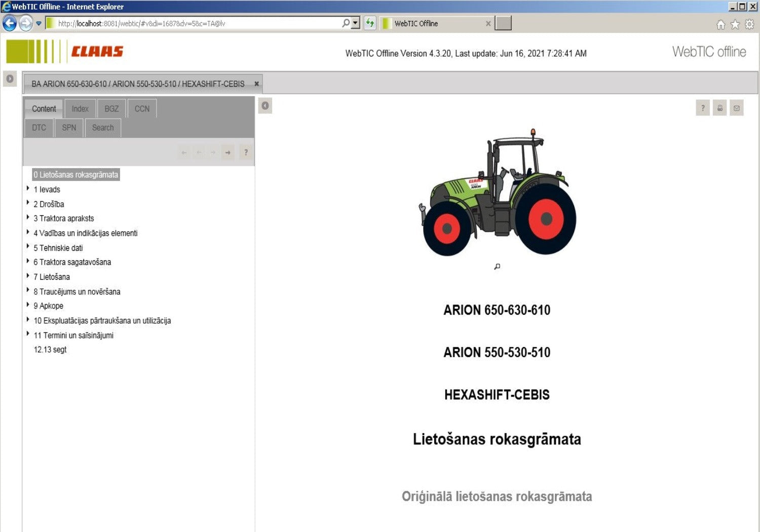Collapse the navigation panel with the arrow icon
This screenshot has height=532, width=760.
tap(265, 106)
